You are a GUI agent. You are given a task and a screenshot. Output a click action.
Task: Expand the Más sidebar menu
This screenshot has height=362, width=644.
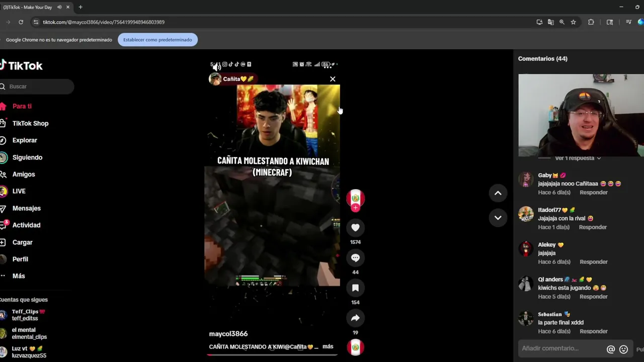pos(19,276)
